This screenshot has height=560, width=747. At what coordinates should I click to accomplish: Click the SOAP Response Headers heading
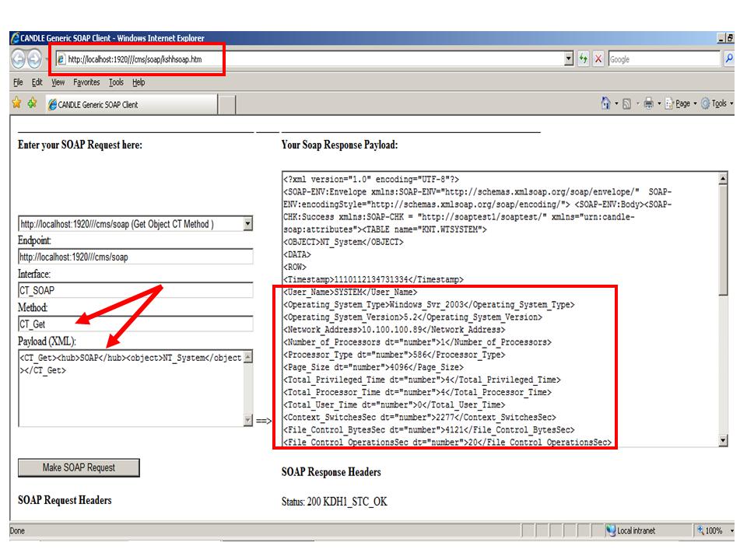pos(331,472)
